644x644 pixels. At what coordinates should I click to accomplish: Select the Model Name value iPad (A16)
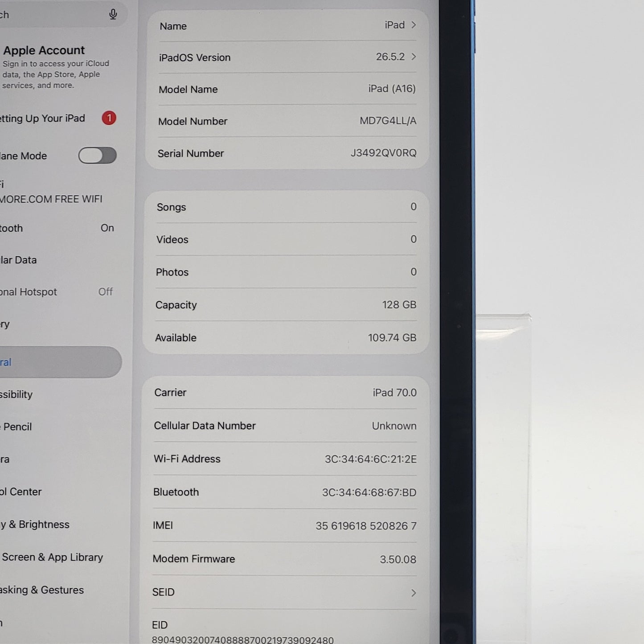392,89
